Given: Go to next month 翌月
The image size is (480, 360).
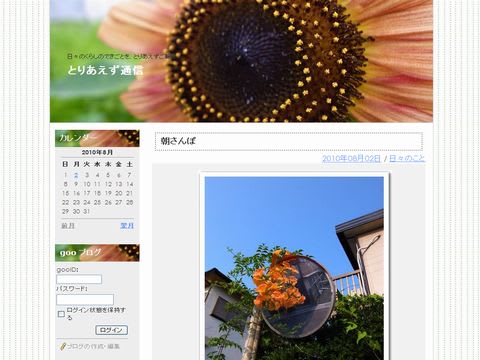Looking at the screenshot, I should tap(127, 226).
